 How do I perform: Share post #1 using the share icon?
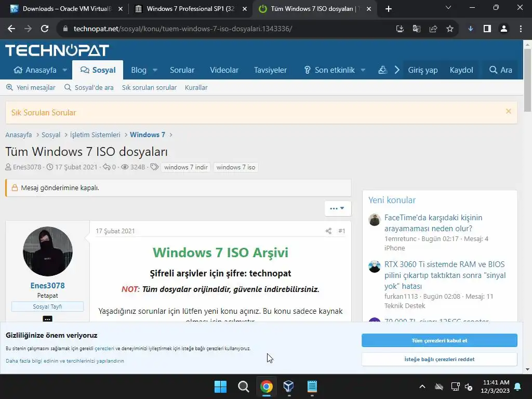pyautogui.click(x=328, y=231)
